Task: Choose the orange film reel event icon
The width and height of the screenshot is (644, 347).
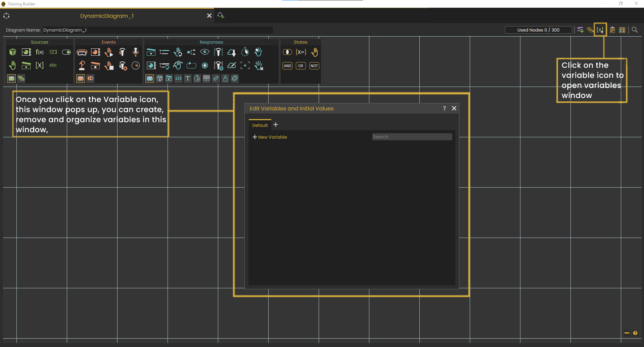Action: click(95, 52)
